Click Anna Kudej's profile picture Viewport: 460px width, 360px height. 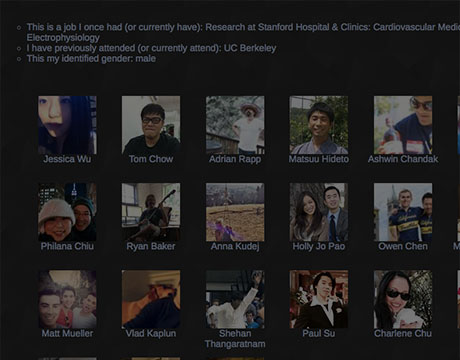tap(235, 212)
